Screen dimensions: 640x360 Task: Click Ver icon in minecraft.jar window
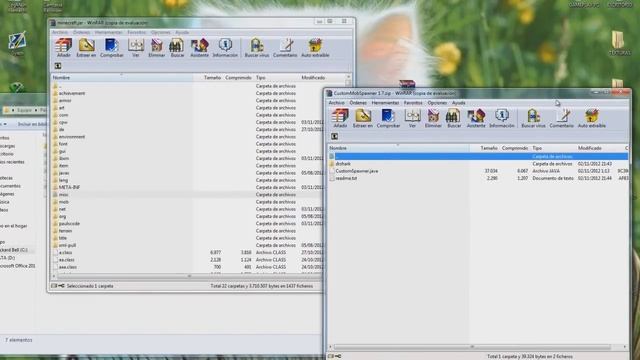[x=136, y=48]
